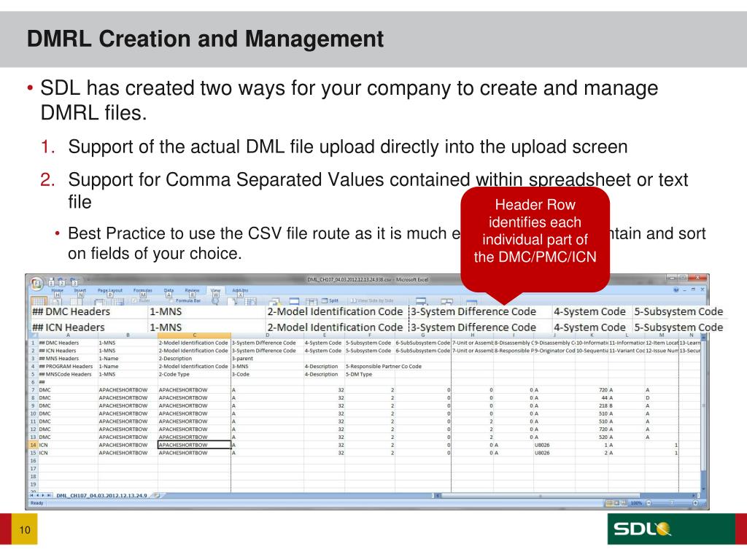Switch to Page Layout view in status bar

(616, 503)
